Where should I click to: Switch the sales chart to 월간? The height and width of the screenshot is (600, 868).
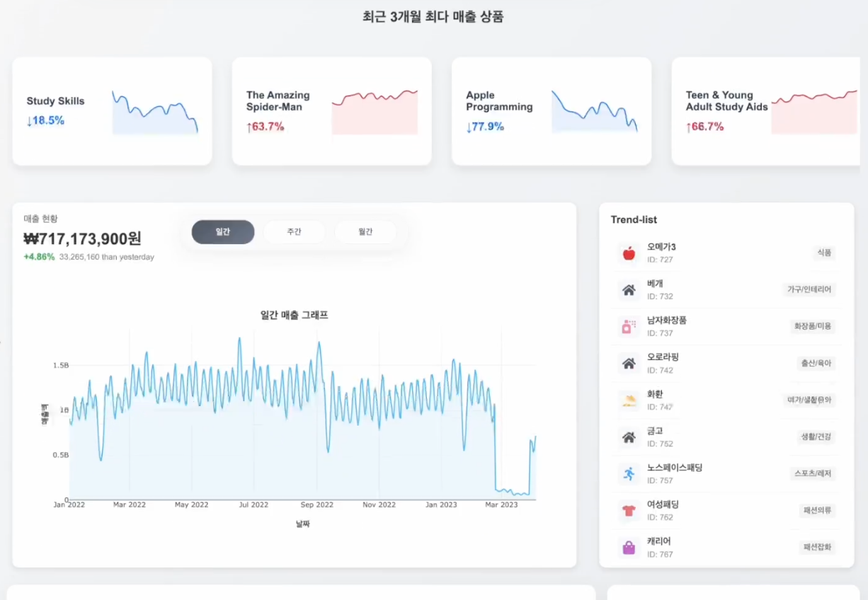(365, 232)
